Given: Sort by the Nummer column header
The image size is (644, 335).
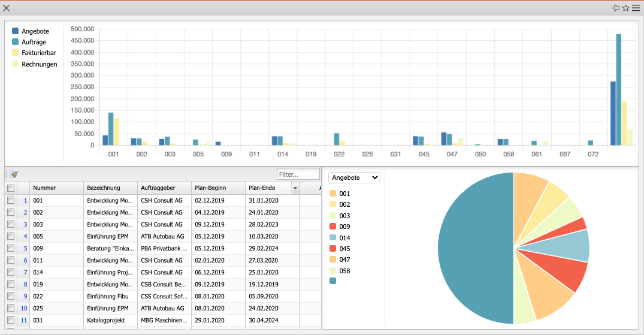Looking at the screenshot, I should click(x=56, y=188).
